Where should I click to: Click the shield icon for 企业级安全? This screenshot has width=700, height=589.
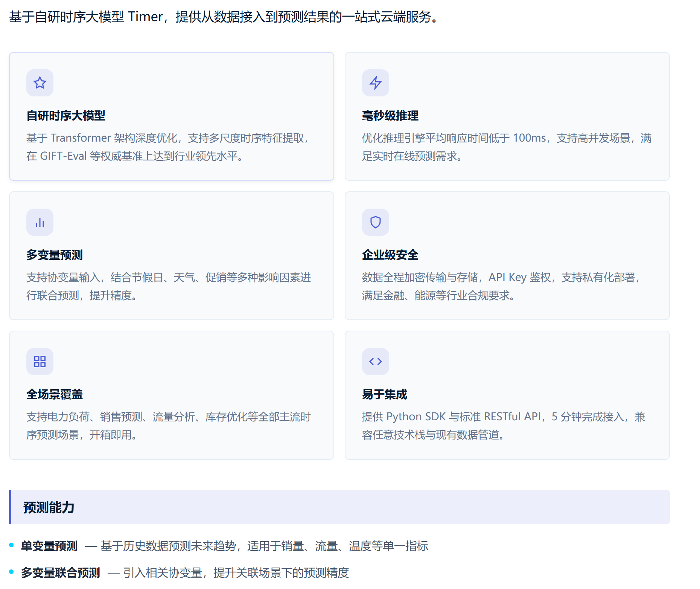[376, 222]
